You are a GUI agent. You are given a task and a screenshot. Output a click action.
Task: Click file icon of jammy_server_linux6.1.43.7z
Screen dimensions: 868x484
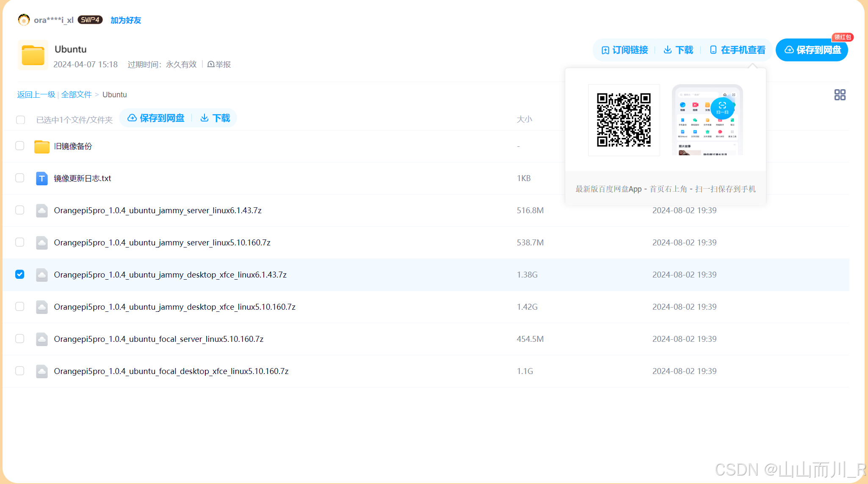41,211
